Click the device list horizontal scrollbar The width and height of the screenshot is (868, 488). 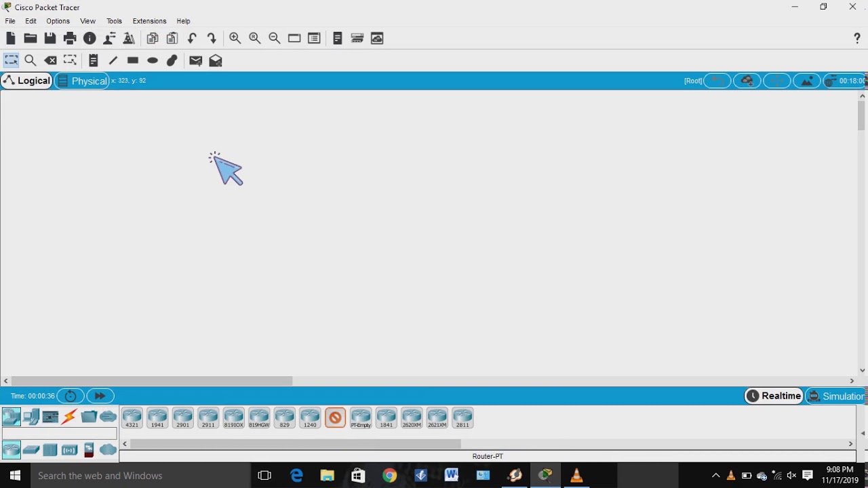pyautogui.click(x=296, y=444)
